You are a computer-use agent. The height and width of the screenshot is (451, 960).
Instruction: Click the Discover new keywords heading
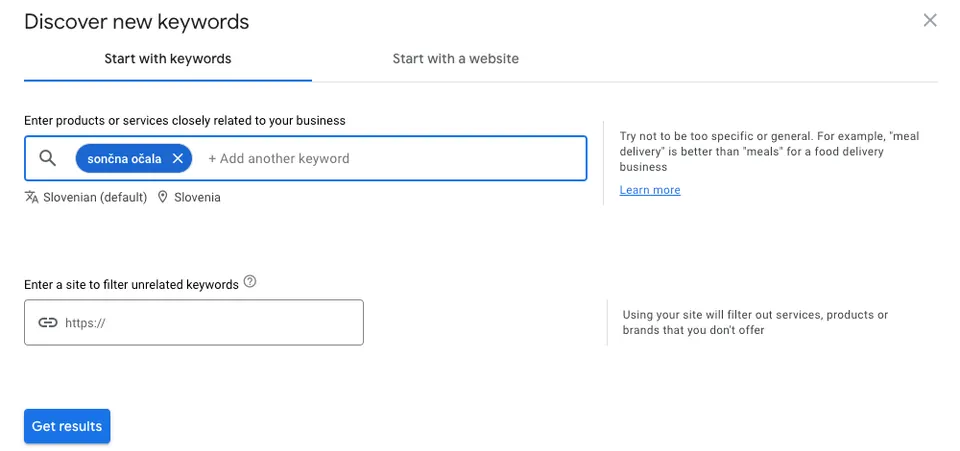point(137,22)
